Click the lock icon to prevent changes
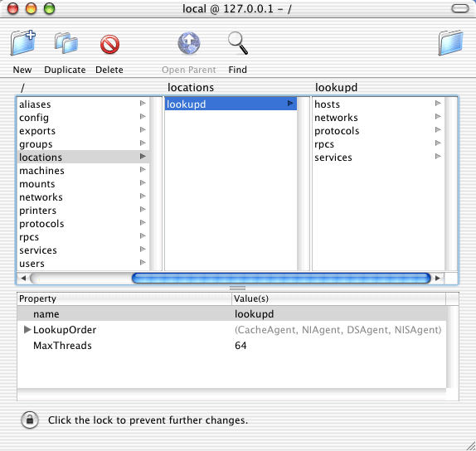 pyautogui.click(x=30, y=420)
